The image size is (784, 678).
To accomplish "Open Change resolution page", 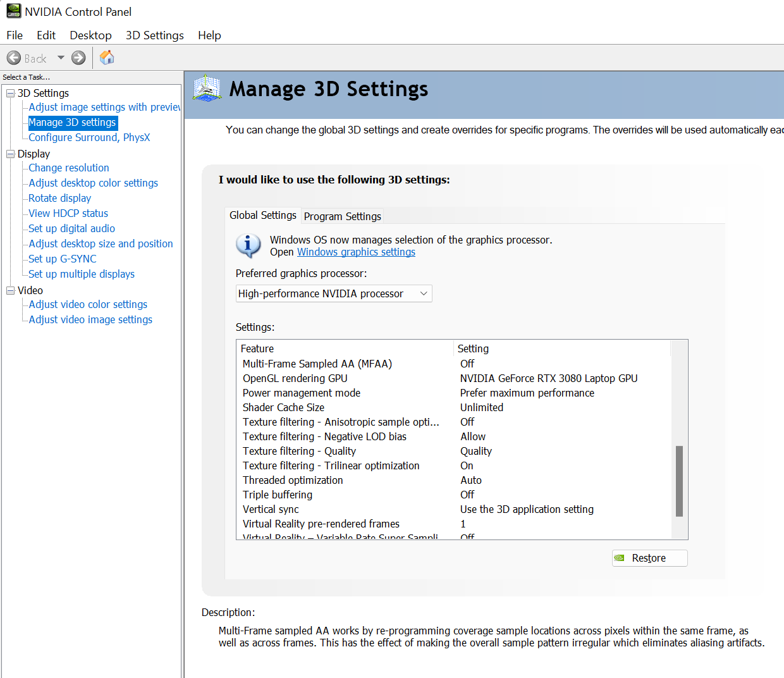I will (69, 168).
